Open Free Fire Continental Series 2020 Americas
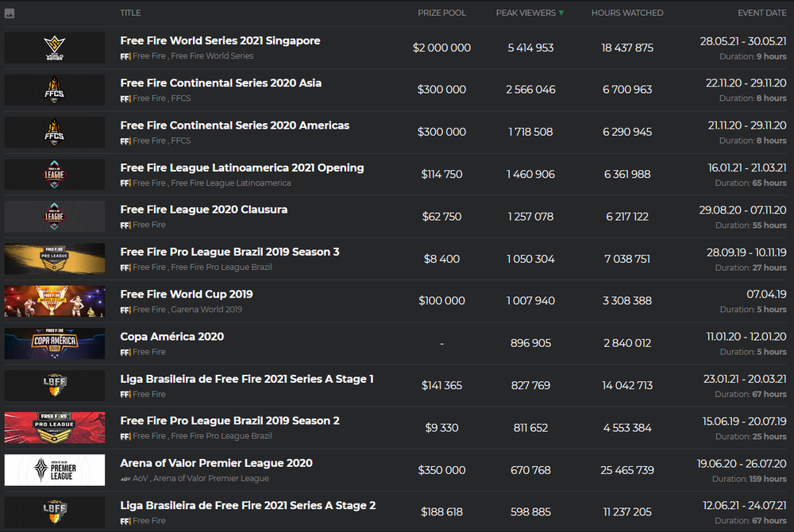This screenshot has width=794, height=532. [x=234, y=125]
